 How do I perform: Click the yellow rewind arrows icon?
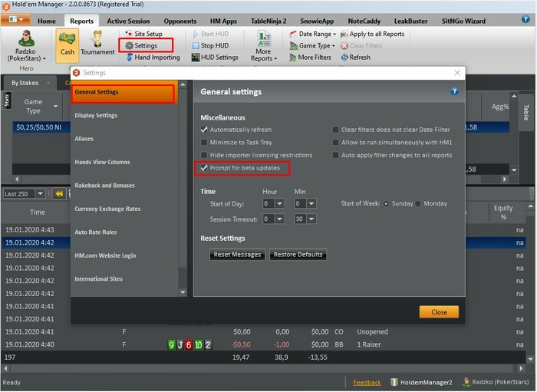(59, 194)
